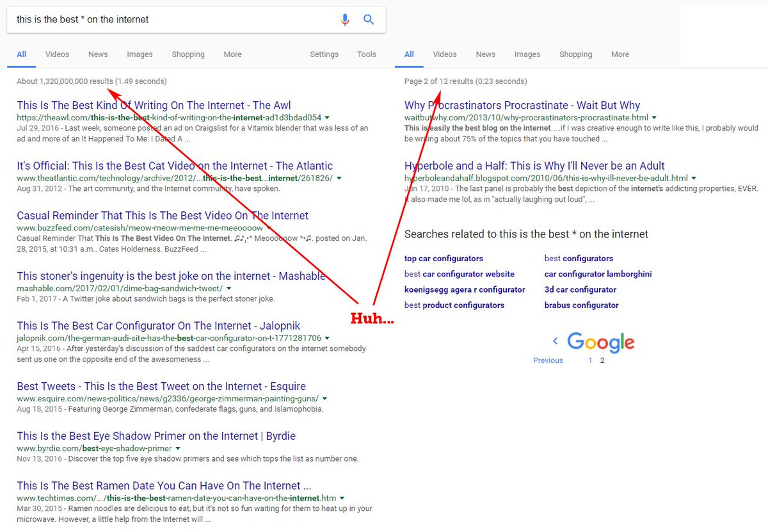Open the Settings menu

click(x=324, y=54)
